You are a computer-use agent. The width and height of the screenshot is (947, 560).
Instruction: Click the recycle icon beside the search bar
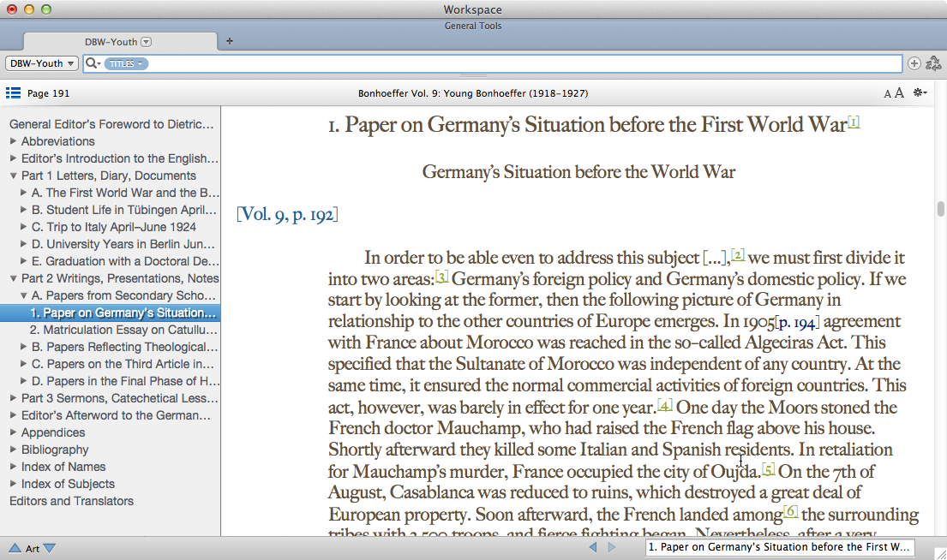click(933, 63)
